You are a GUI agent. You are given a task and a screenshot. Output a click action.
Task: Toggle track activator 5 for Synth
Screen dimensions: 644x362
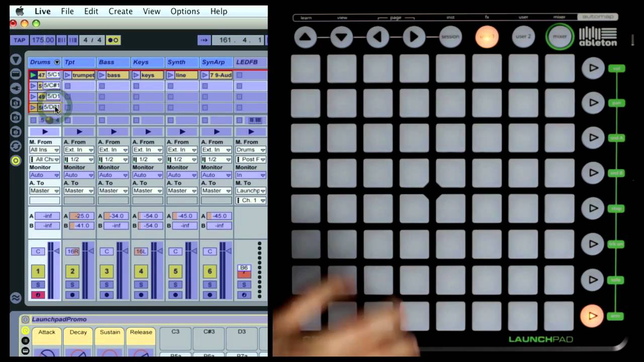point(175,271)
